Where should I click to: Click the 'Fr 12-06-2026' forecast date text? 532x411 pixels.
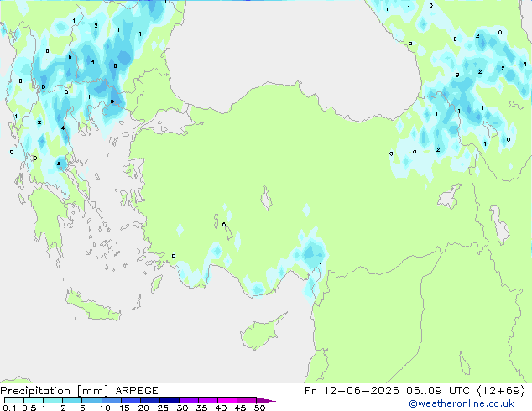[352, 391]
